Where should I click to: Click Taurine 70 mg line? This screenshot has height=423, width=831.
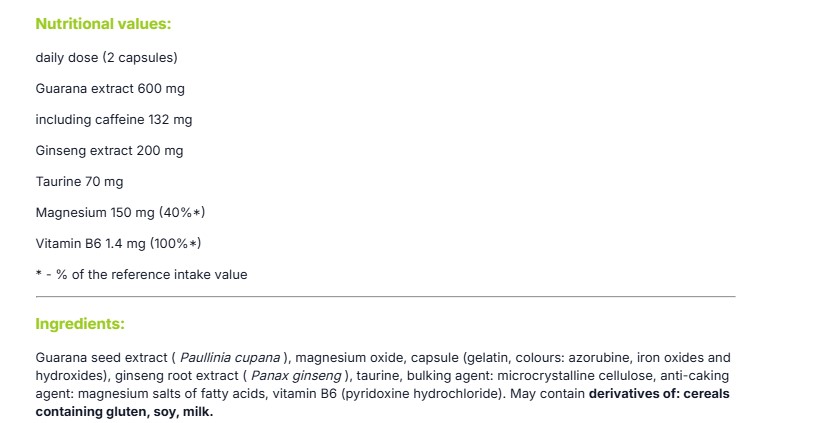(79, 181)
